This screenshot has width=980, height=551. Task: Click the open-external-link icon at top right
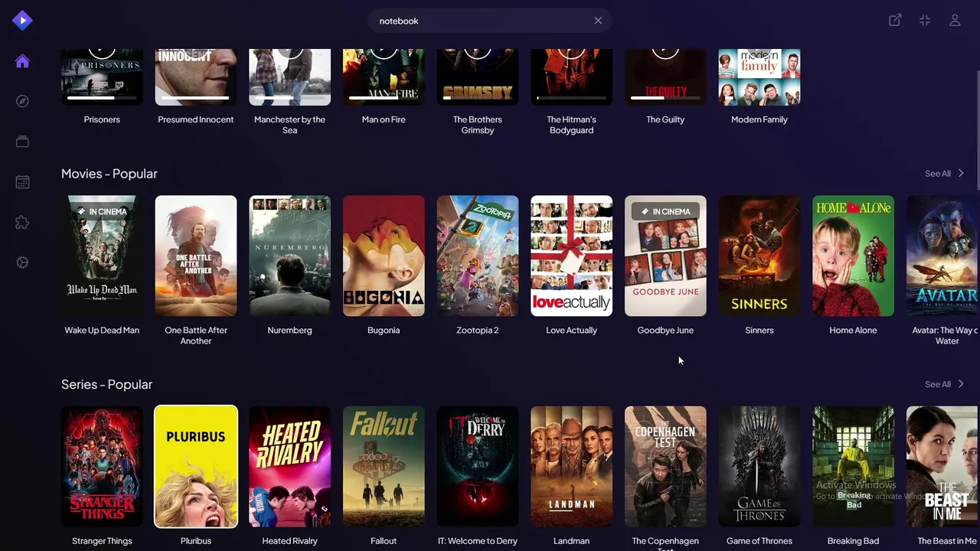[895, 21]
